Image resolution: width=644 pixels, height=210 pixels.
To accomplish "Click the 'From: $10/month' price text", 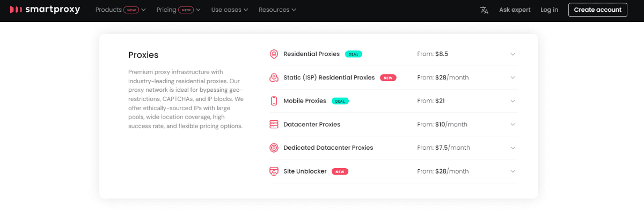I will tap(442, 125).
